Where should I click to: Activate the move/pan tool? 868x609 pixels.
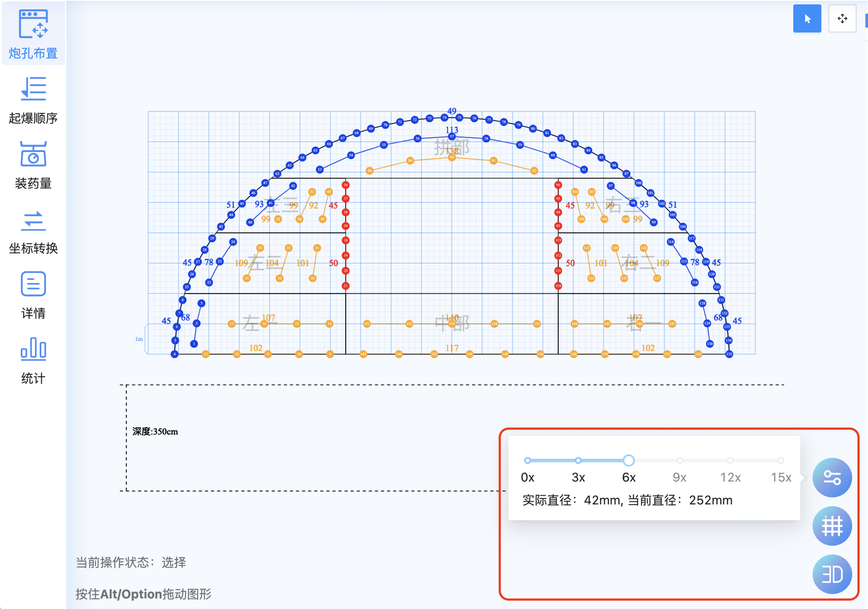click(x=842, y=18)
